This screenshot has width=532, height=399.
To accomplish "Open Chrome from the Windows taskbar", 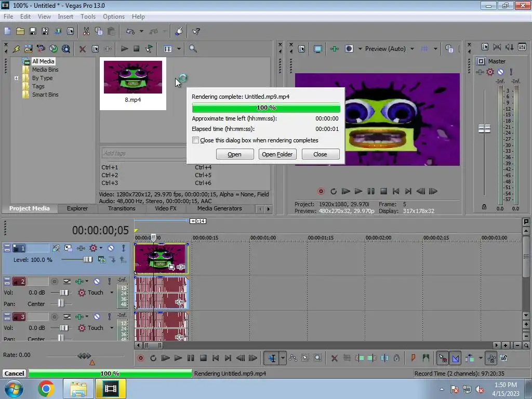I will (46, 389).
